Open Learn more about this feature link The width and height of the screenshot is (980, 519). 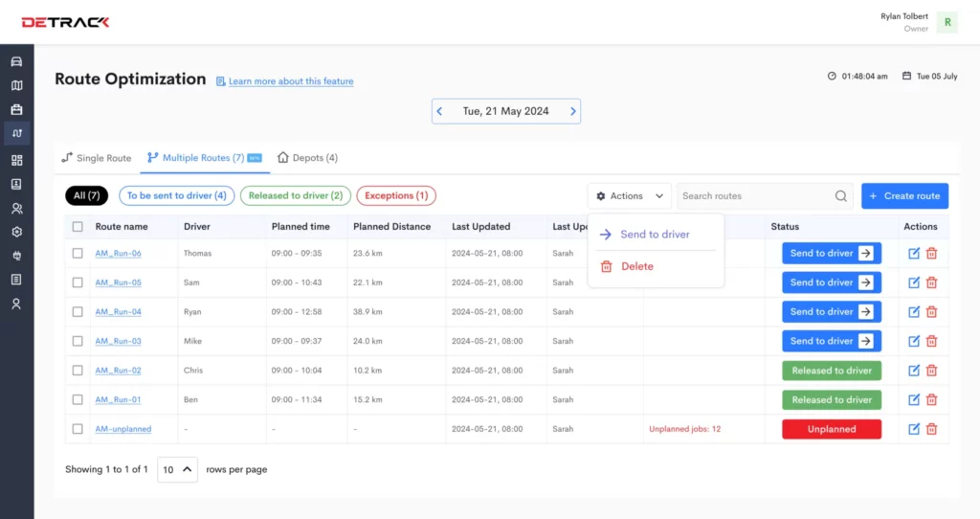(x=291, y=81)
